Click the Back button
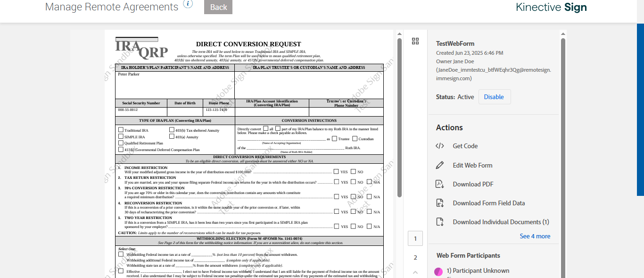 coord(218,7)
